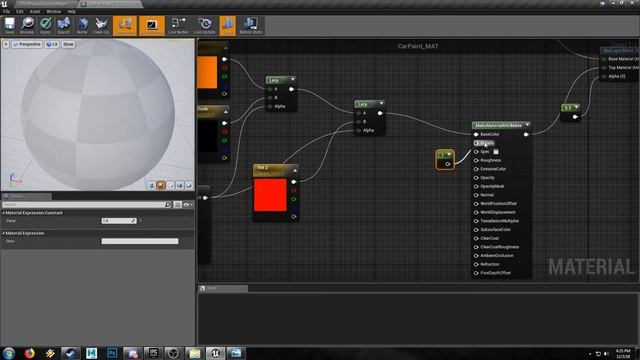Click the Value numeric field
The height and width of the screenshot is (360, 640).
coord(118,221)
